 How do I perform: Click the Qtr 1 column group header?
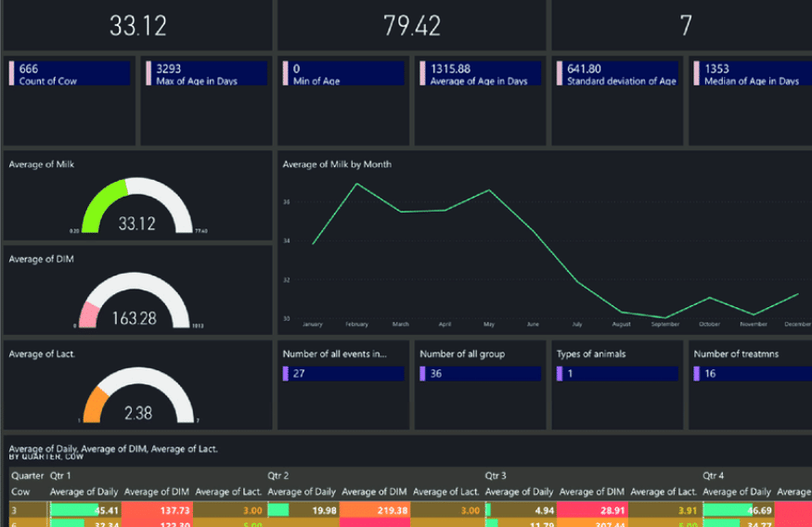pyautogui.click(x=60, y=476)
